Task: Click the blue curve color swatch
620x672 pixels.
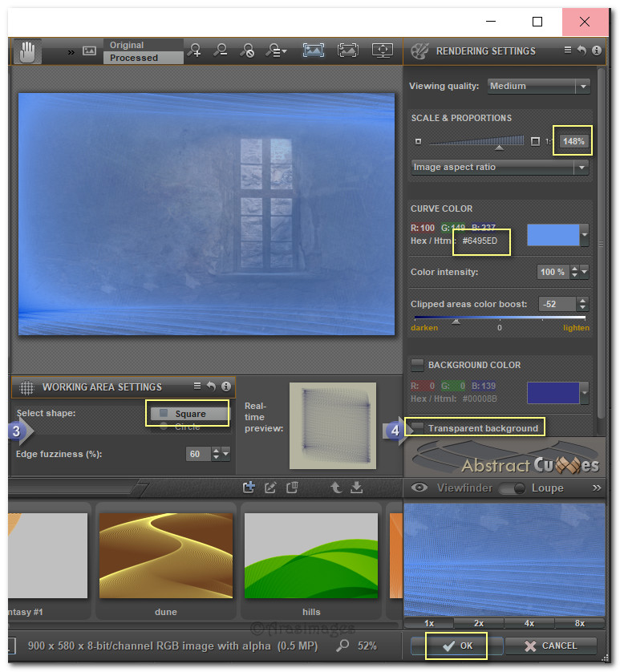Action: tap(553, 235)
